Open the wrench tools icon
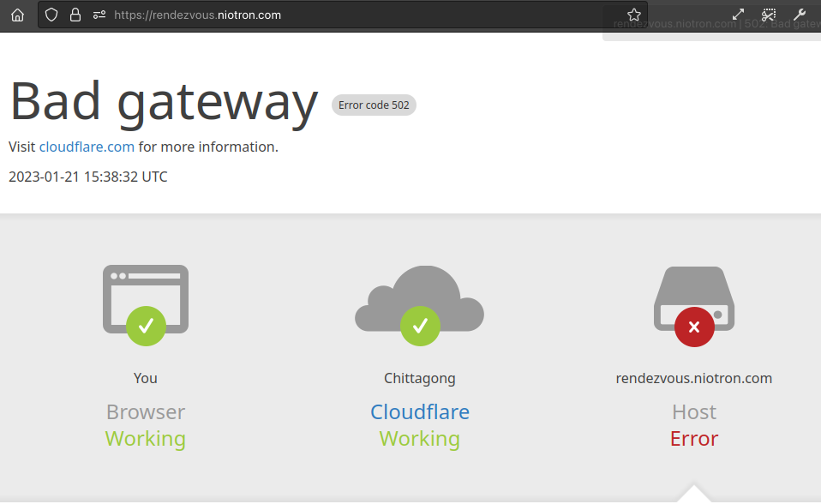The width and height of the screenshot is (821, 504). pyautogui.click(x=800, y=15)
